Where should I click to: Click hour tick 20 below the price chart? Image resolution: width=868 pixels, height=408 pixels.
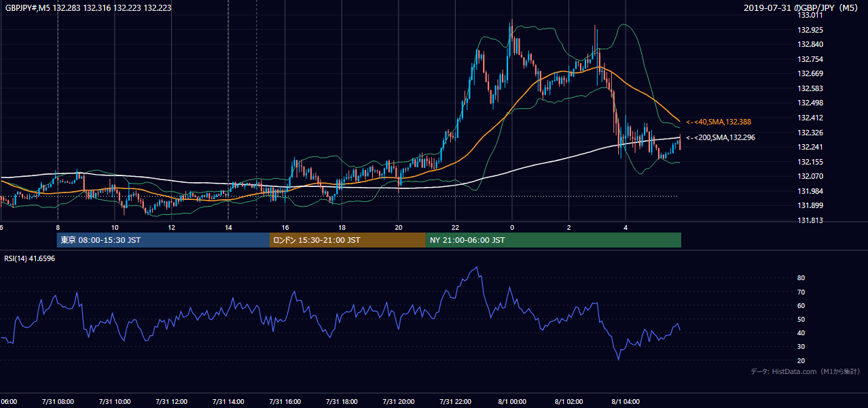[399, 227]
